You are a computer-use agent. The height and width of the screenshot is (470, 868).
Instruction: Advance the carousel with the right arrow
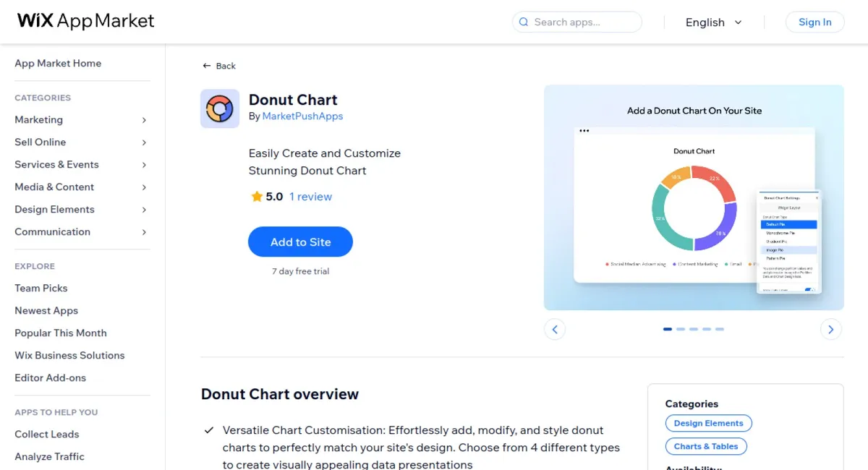(830, 329)
